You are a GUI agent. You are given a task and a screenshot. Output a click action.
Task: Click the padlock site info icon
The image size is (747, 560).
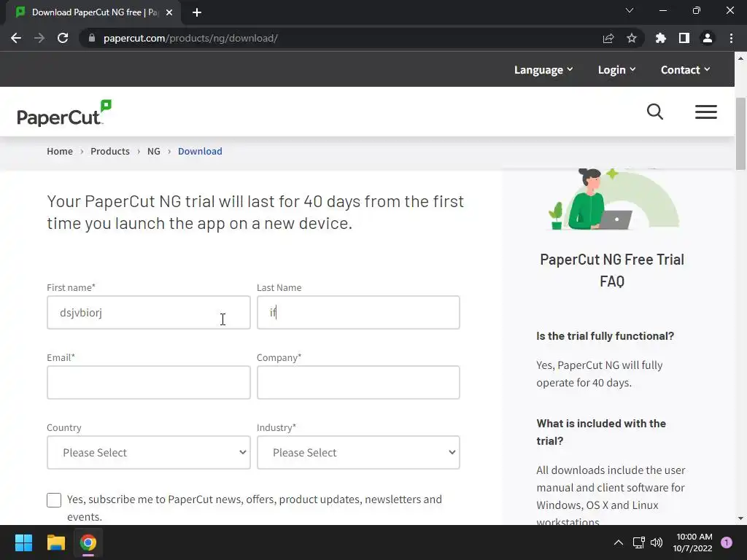[x=92, y=38]
